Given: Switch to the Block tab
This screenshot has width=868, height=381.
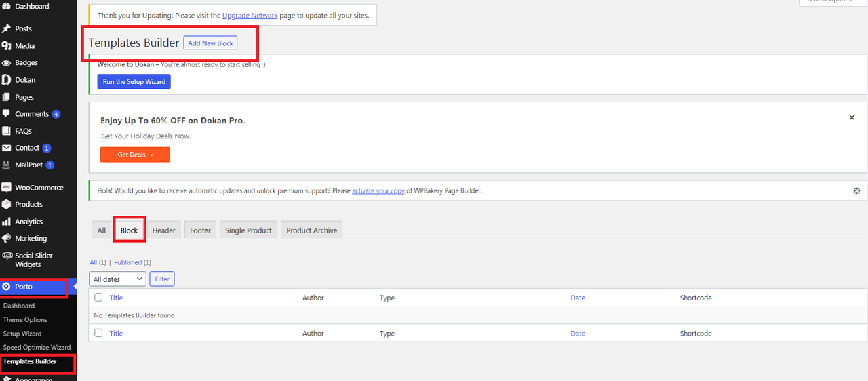Looking at the screenshot, I should pos(129,230).
